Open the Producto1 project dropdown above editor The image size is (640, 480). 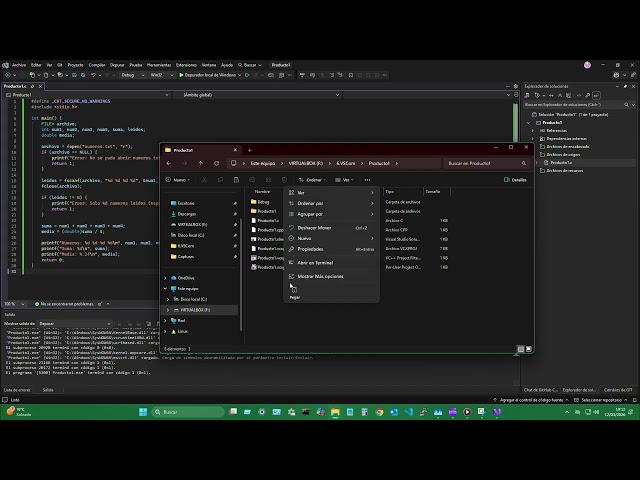click(x=87, y=95)
